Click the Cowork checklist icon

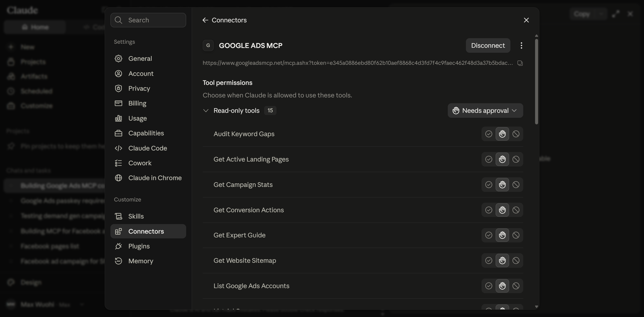pos(118,163)
